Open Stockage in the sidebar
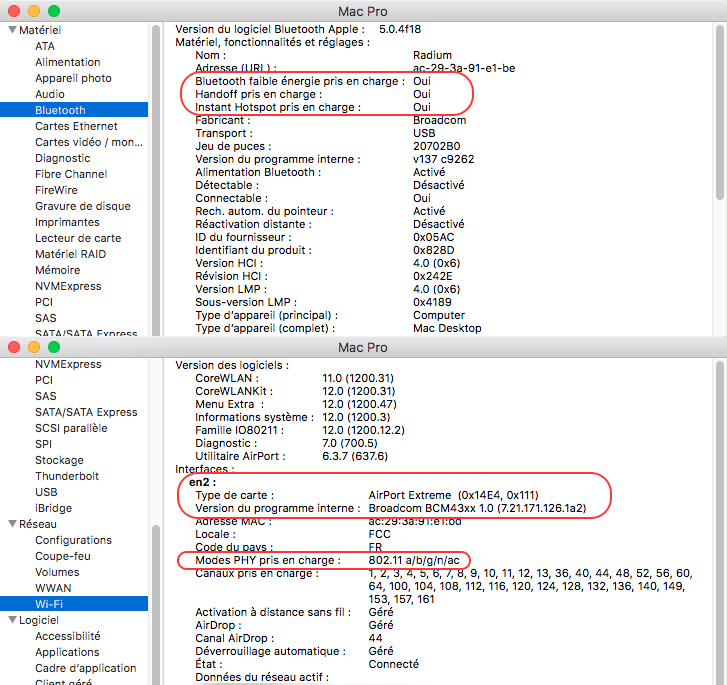 (59, 460)
